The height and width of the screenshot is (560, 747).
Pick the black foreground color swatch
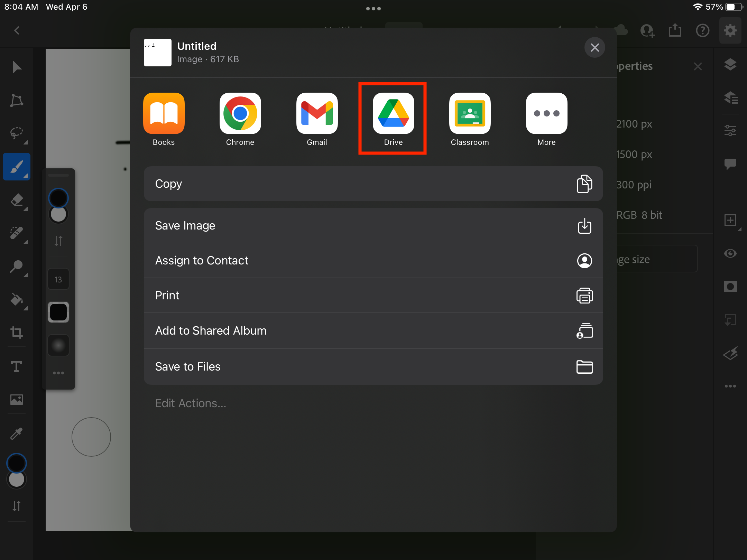click(x=16, y=463)
